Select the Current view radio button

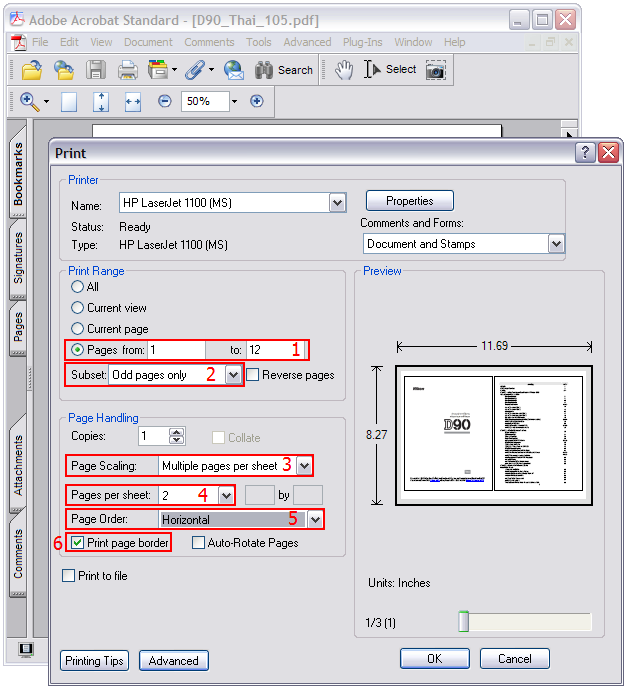[x=77, y=308]
